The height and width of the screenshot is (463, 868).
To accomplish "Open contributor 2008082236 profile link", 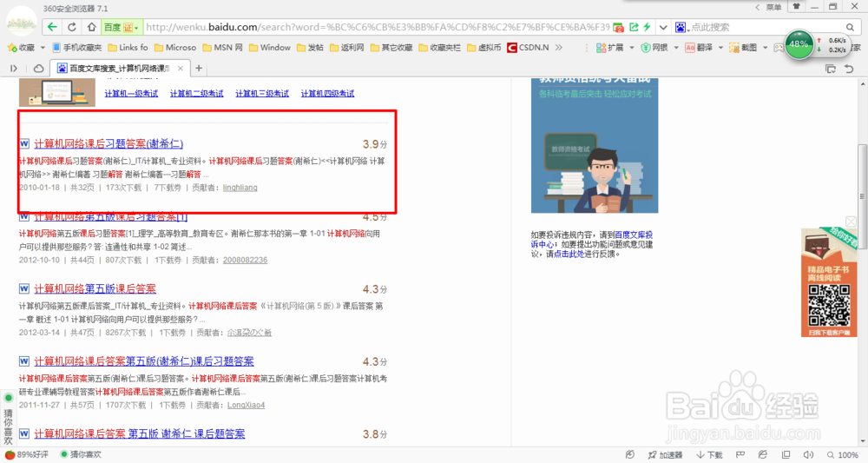I will point(246,261).
